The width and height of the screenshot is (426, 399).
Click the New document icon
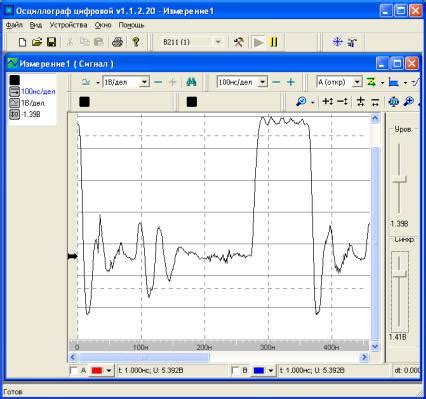pos(22,42)
